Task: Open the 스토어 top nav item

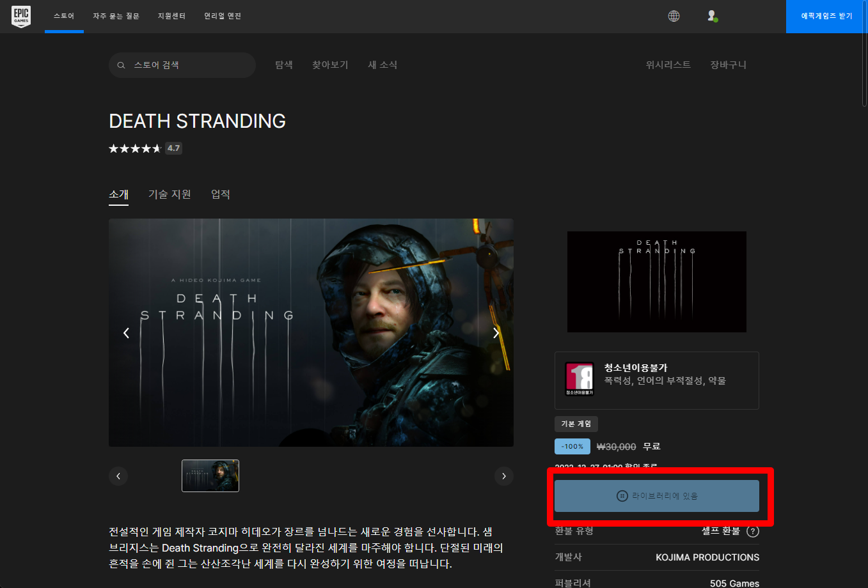Action: point(64,16)
